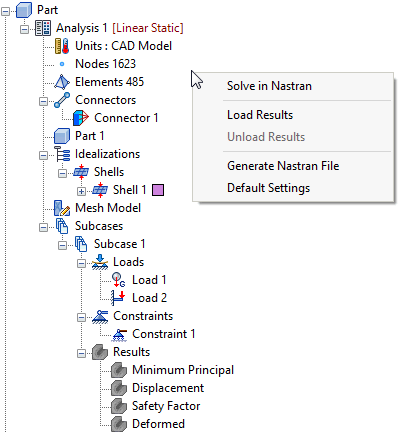
Task: Click the Mesh Model icon
Action: (x=62, y=208)
